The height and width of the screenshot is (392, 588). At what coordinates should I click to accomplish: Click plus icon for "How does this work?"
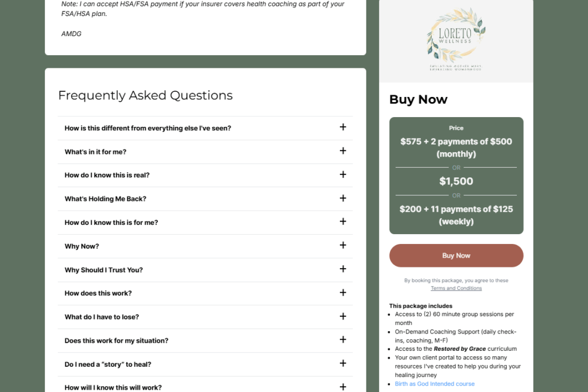(343, 293)
